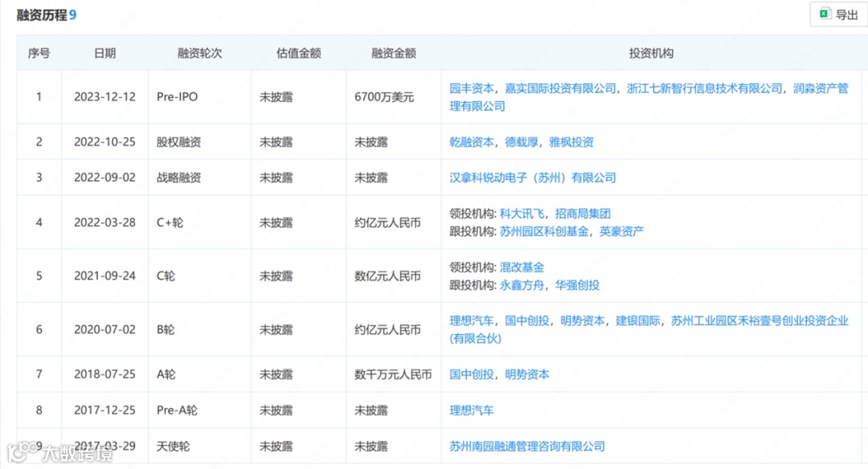Open link 汉拿科锐动电子（苏州）有限公司
Screen dimensions: 868x469
533,177
